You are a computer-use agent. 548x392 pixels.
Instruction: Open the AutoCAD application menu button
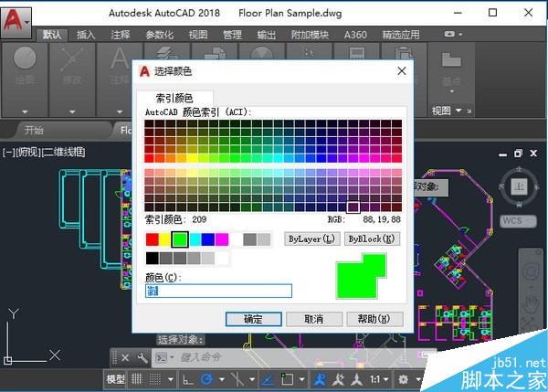pos(16,22)
